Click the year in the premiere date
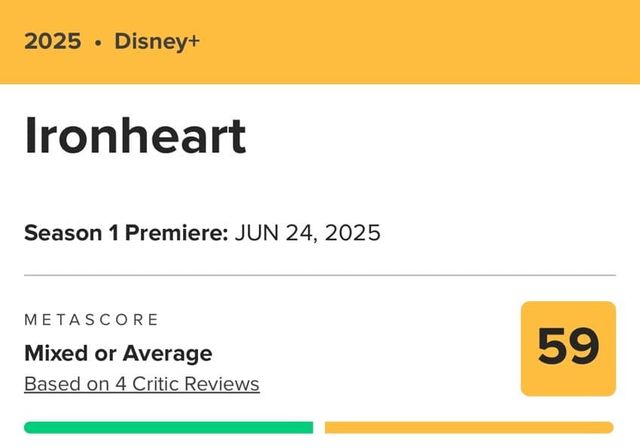The image size is (640, 448). pyautogui.click(x=353, y=233)
